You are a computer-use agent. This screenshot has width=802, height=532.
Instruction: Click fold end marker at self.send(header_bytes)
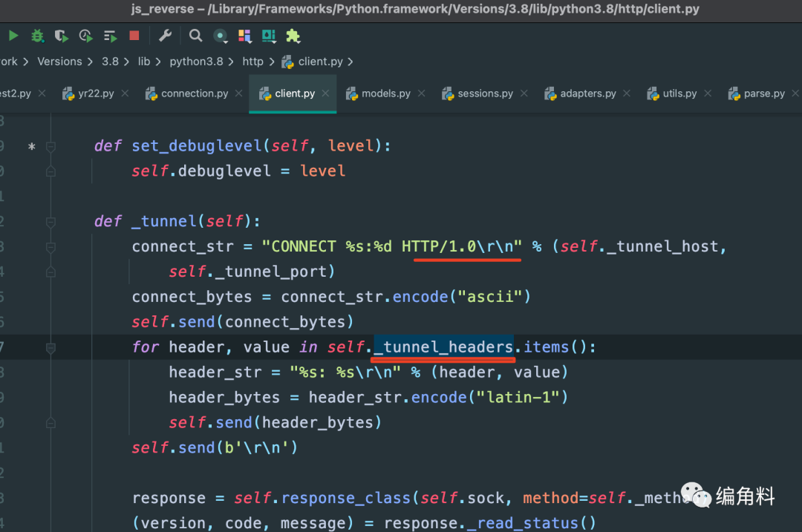click(50, 423)
